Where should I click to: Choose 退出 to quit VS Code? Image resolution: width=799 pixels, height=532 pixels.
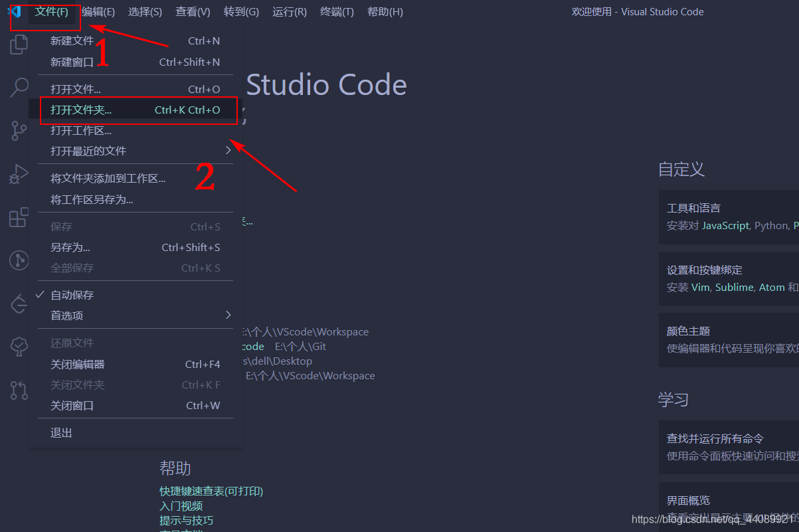tap(135, 433)
